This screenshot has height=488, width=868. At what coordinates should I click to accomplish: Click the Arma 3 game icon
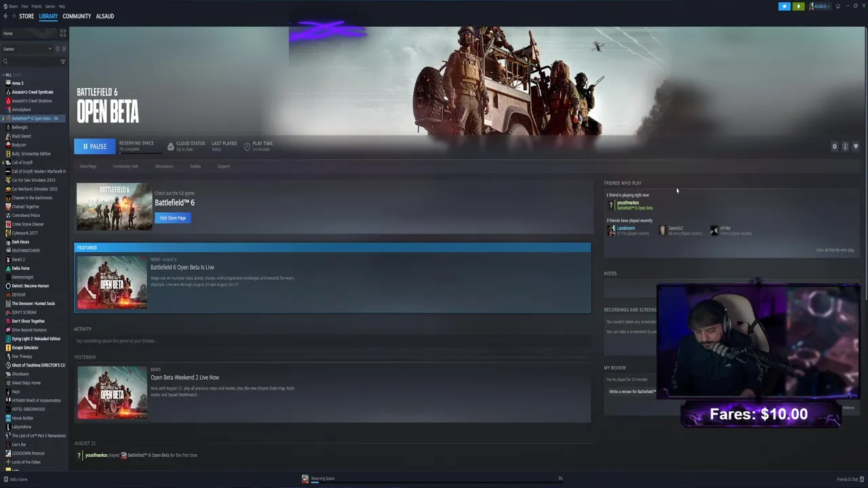pos(8,83)
